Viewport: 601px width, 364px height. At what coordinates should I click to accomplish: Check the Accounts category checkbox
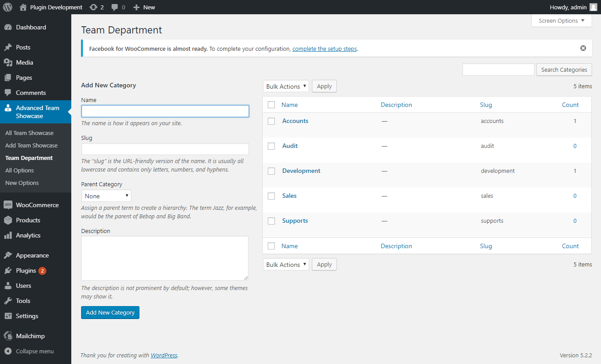coord(271,121)
